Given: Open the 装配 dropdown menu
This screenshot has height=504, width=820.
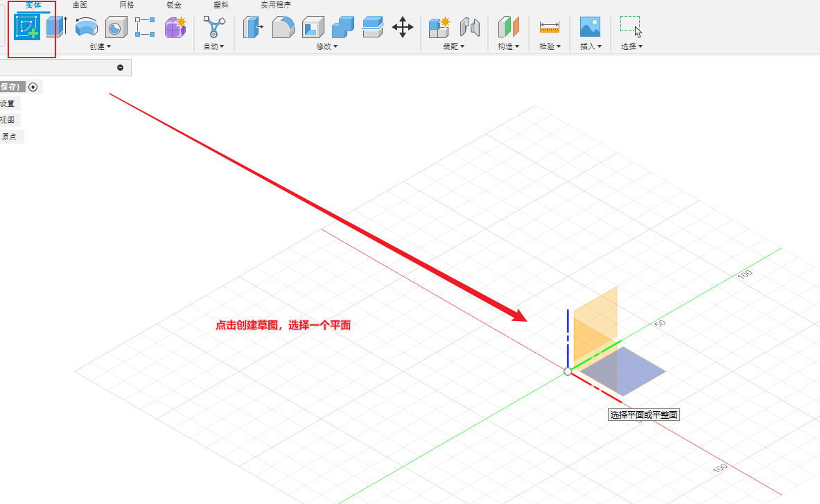Looking at the screenshot, I should coord(453,46).
